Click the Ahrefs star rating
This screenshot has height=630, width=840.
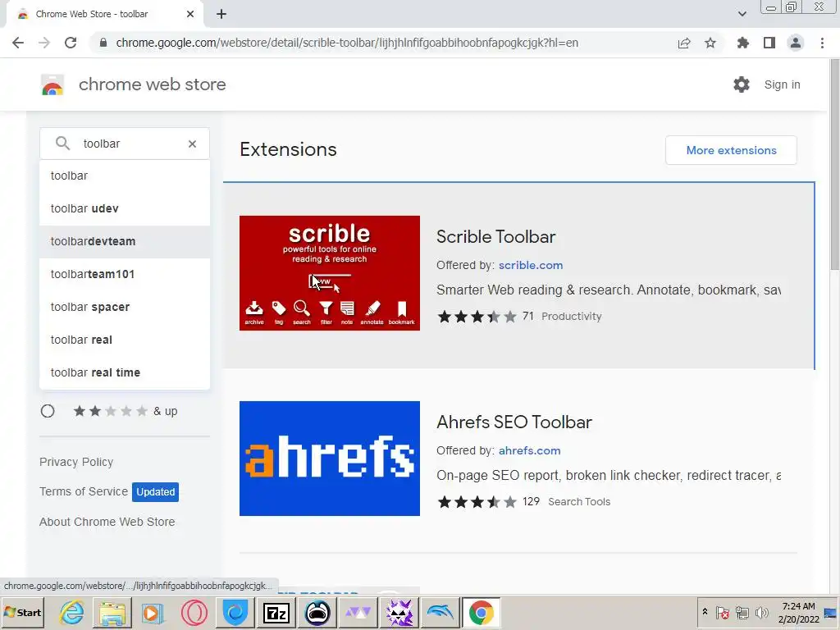tap(477, 502)
